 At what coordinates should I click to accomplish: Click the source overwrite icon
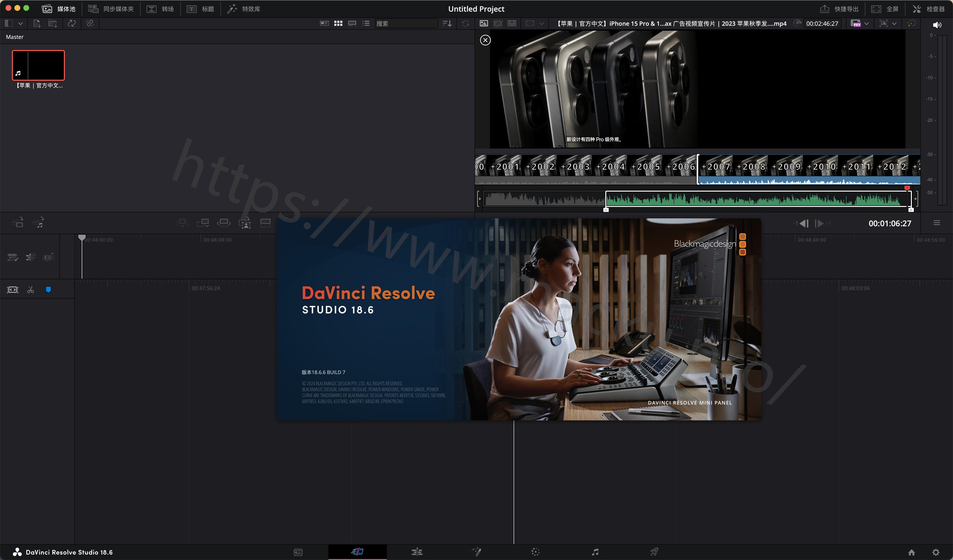click(x=245, y=223)
